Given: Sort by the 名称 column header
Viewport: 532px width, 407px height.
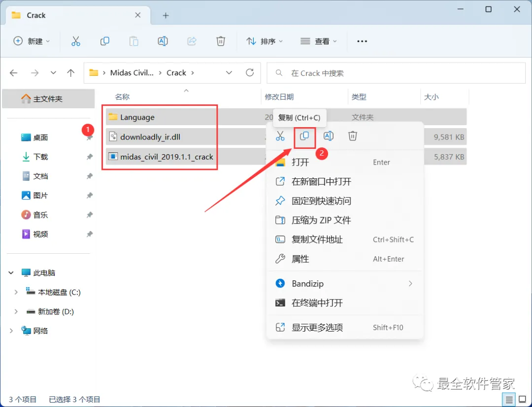Looking at the screenshot, I should (122, 97).
